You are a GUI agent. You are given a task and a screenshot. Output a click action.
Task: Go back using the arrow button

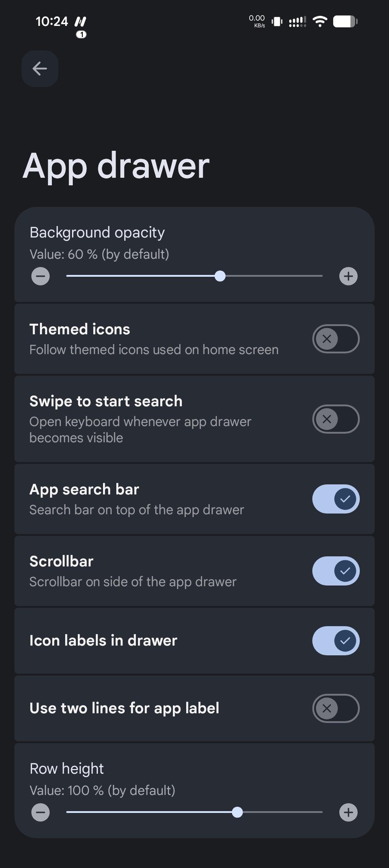point(40,68)
